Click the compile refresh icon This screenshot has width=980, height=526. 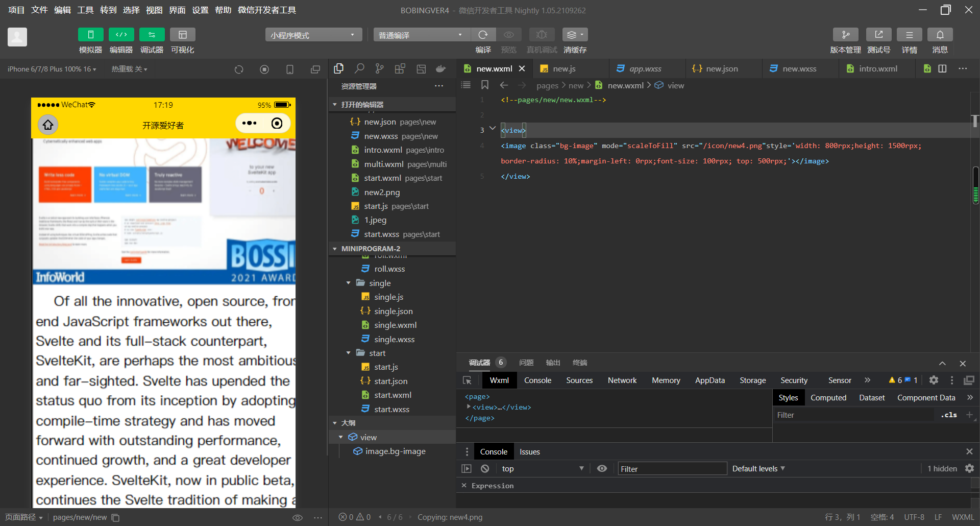(x=483, y=35)
